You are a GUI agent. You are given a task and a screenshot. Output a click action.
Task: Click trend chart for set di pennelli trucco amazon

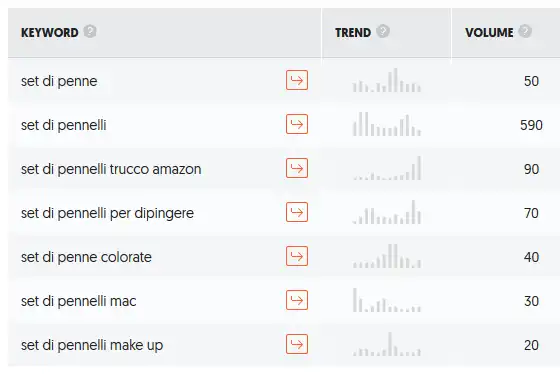click(x=386, y=168)
